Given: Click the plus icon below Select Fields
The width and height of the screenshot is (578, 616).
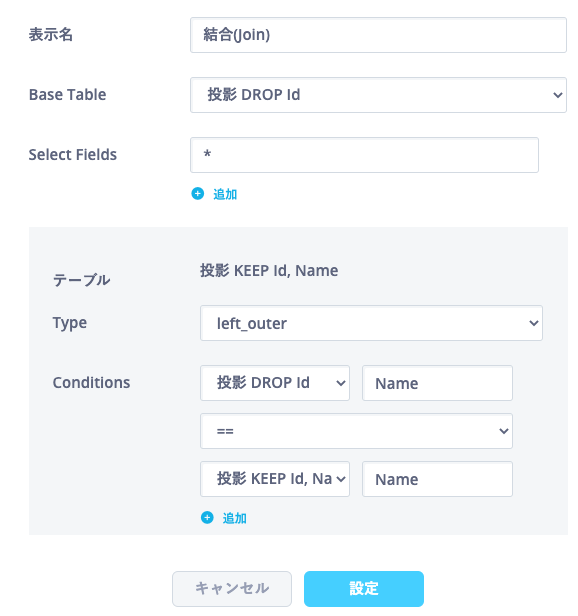Looking at the screenshot, I should click(x=198, y=194).
